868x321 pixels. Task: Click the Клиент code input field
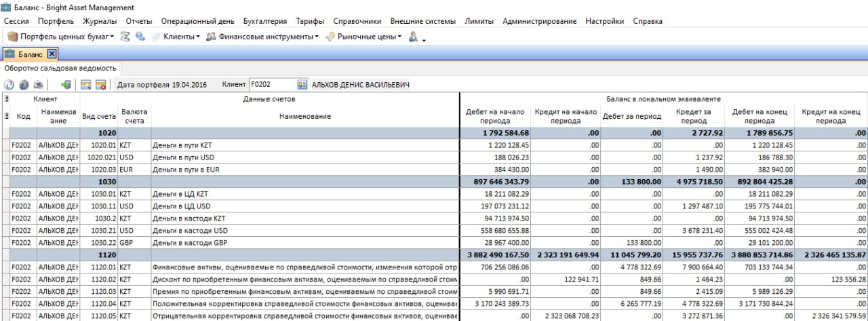tap(271, 85)
